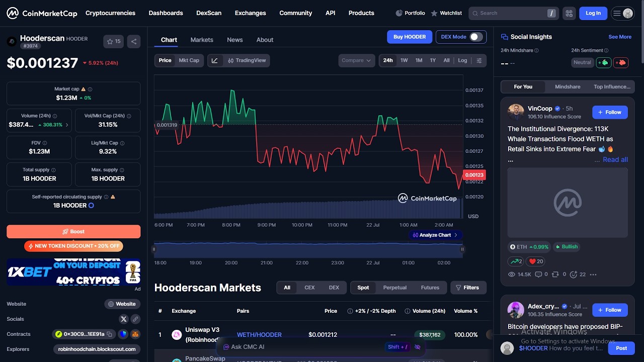Image resolution: width=644 pixels, height=362 pixels.
Task: Select the Price chart toggle
Action: tap(165, 60)
